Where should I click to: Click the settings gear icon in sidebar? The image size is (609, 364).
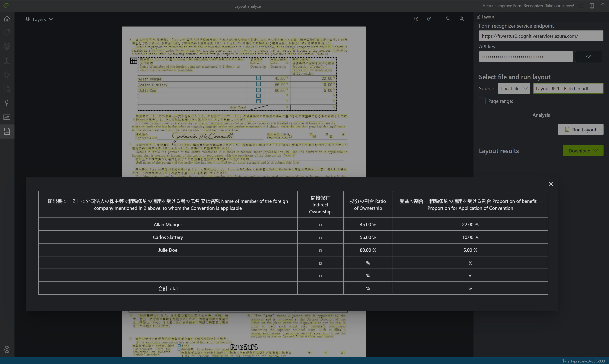pyautogui.click(x=7, y=349)
